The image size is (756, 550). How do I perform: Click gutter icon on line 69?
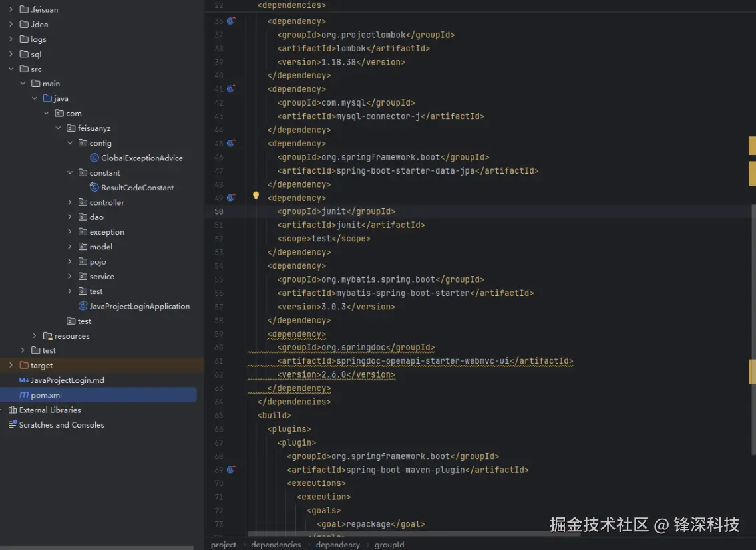231,469
